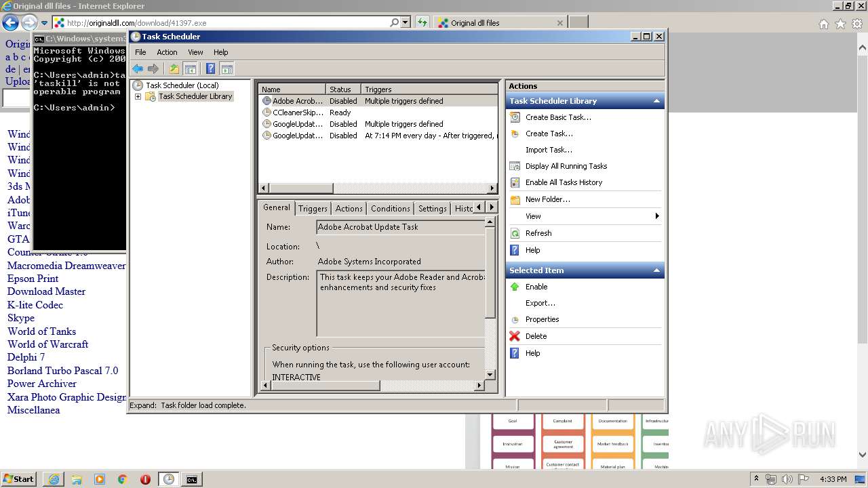868x488 pixels.
Task: Select the General tab
Action: coord(277,207)
